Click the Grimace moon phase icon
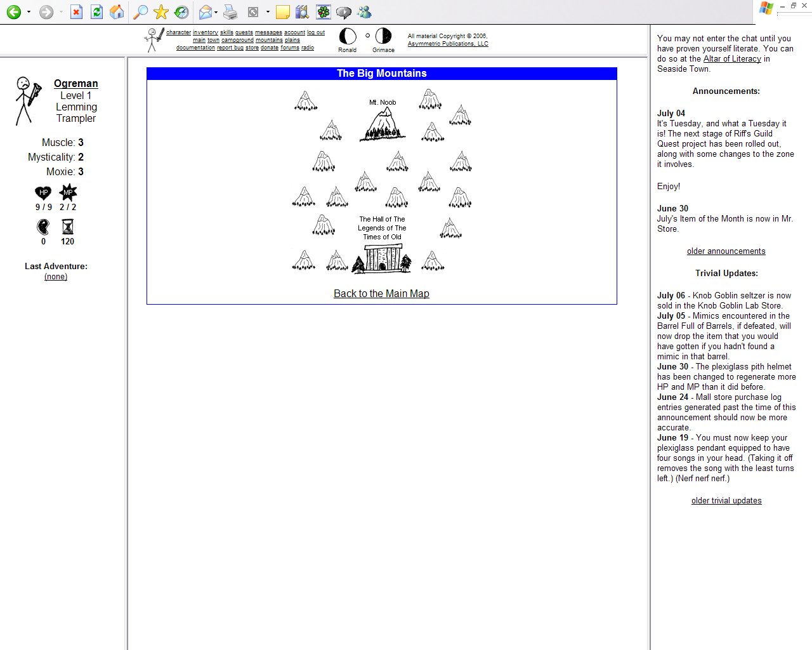The width and height of the screenshot is (812, 650). tap(383, 36)
